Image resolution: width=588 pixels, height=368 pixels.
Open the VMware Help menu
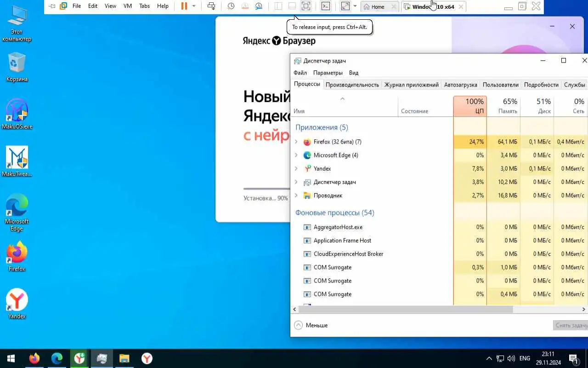[163, 6]
